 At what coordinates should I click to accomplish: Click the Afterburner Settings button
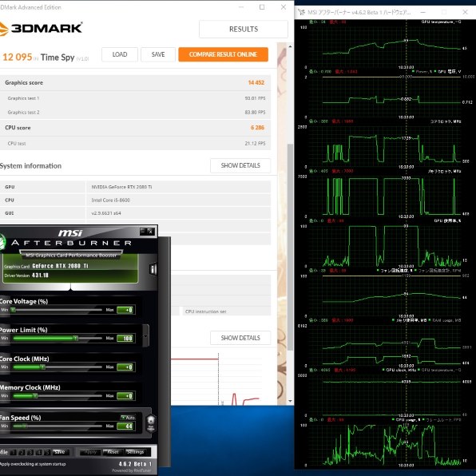(136, 452)
